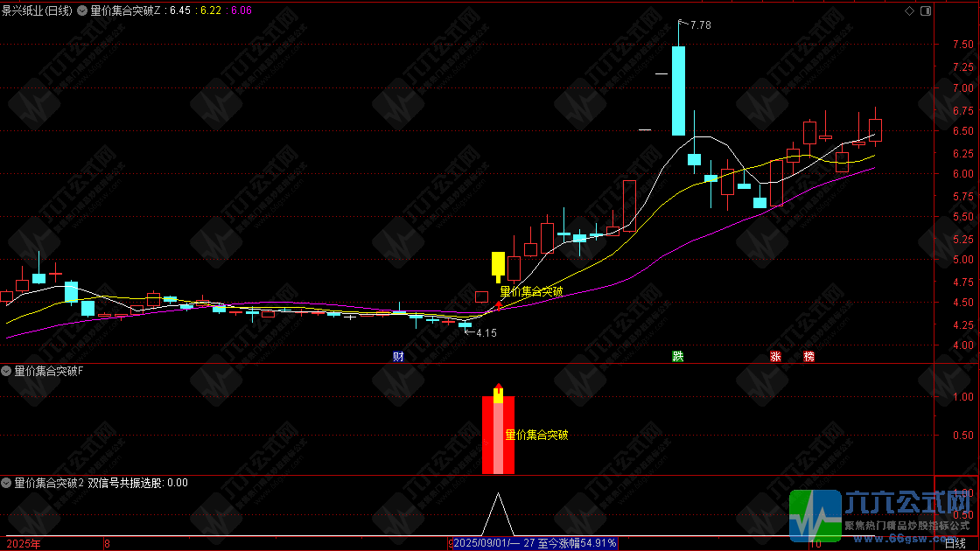Select the yellow value 6.22 in header
This screenshot has width=980, height=551.
point(211,10)
